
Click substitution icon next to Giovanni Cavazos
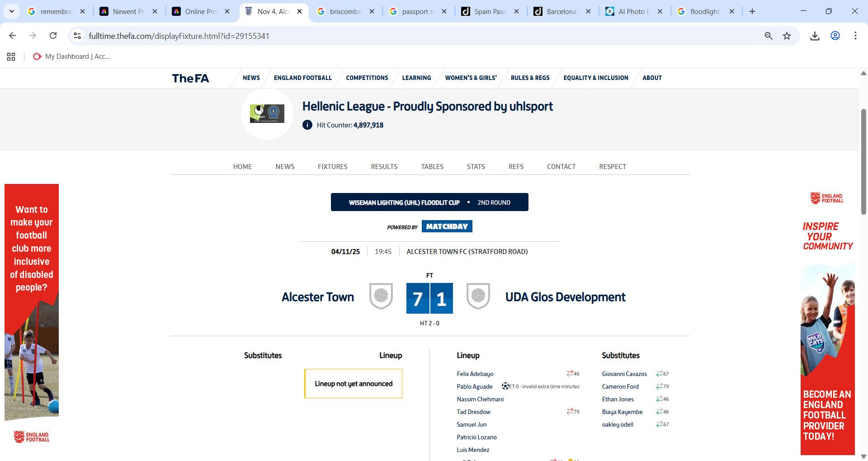point(659,374)
